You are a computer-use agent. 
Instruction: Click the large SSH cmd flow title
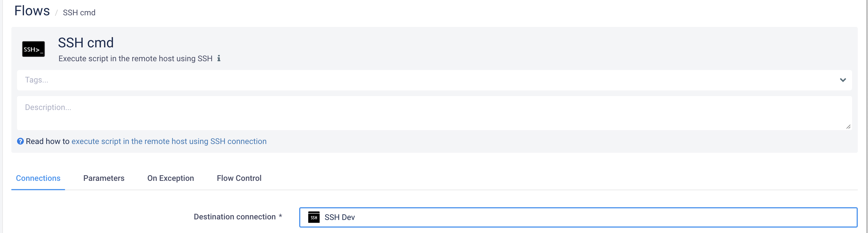[x=86, y=43]
